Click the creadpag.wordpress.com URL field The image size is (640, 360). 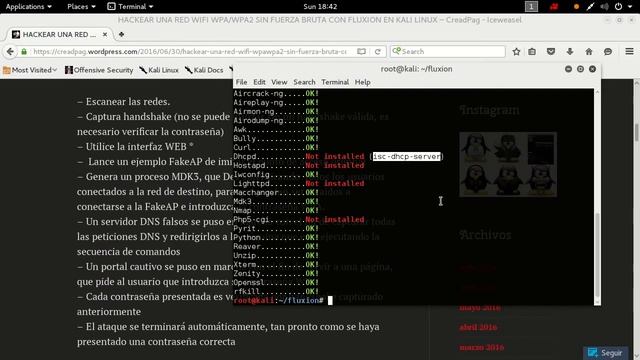point(190,51)
